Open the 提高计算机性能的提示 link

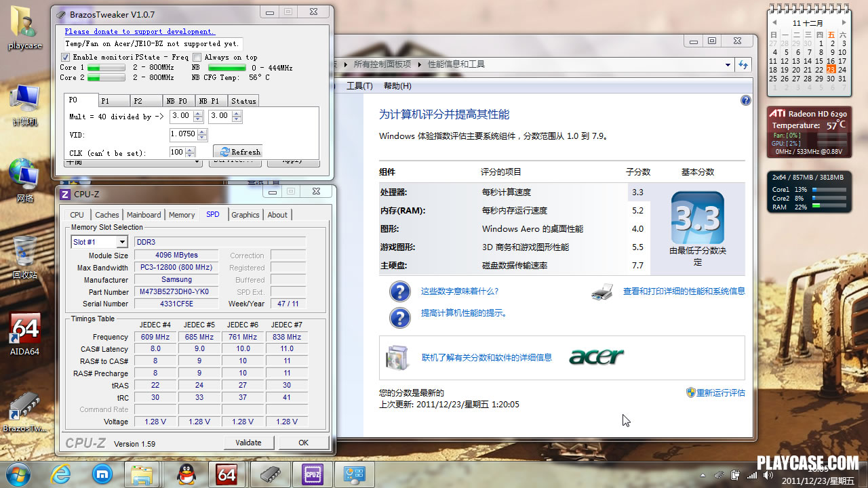click(x=465, y=313)
